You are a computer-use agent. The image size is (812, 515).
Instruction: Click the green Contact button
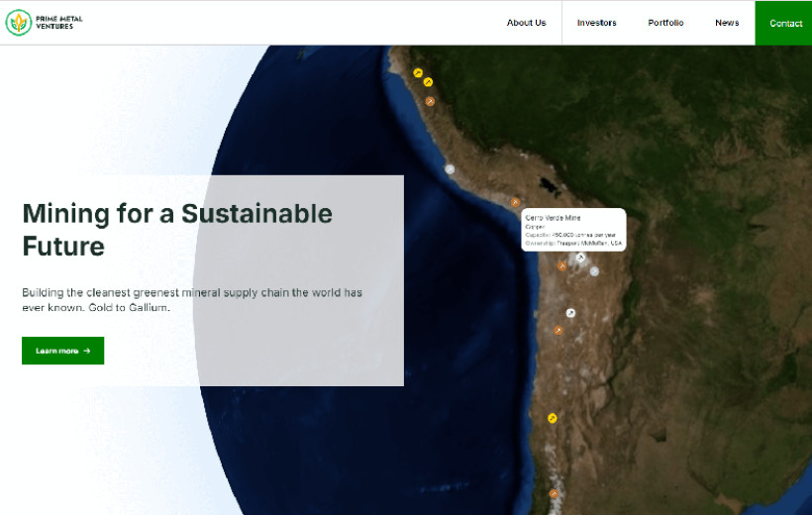tap(785, 23)
